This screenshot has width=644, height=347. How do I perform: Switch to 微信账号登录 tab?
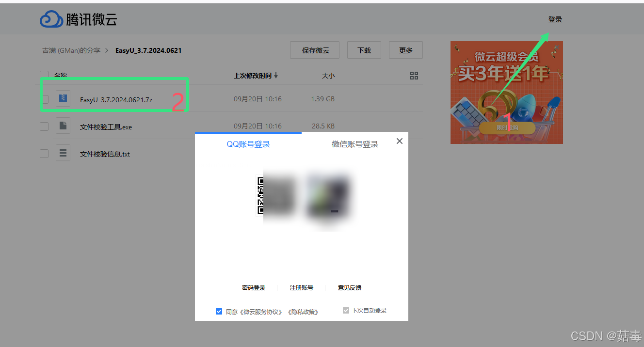tap(355, 144)
